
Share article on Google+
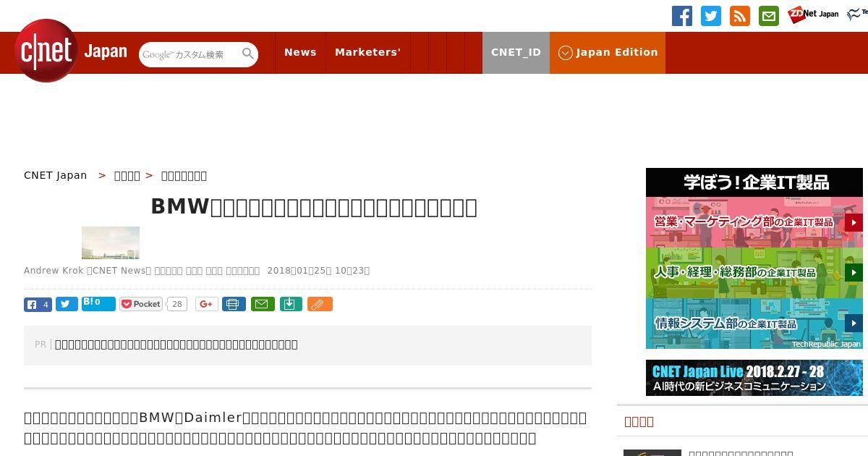[207, 305]
